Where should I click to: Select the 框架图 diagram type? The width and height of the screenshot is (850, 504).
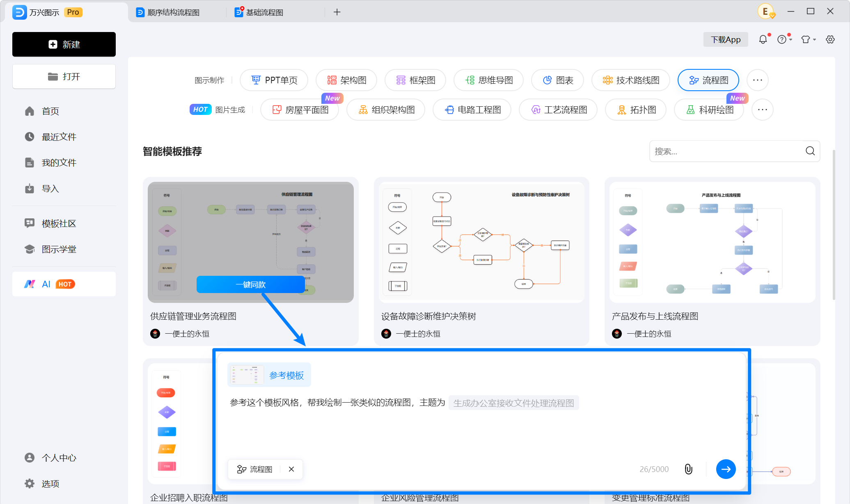click(415, 80)
